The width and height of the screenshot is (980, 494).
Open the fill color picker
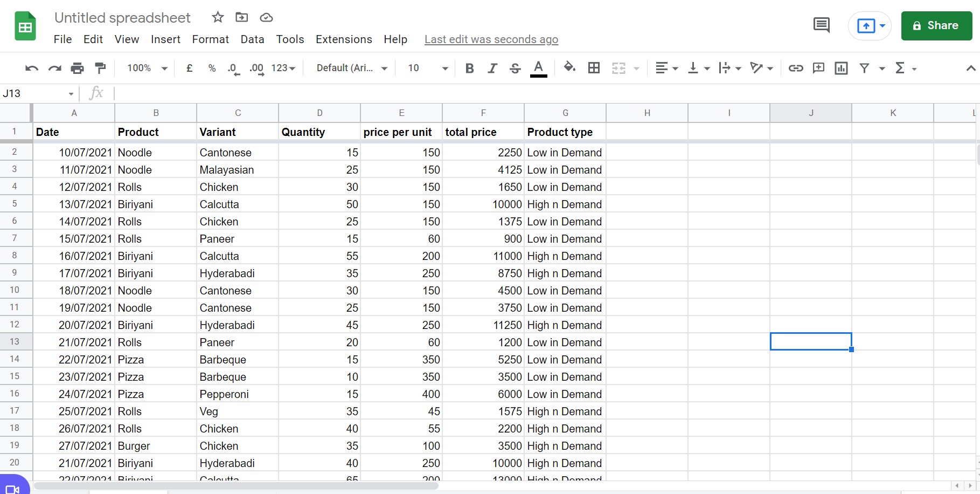point(569,67)
